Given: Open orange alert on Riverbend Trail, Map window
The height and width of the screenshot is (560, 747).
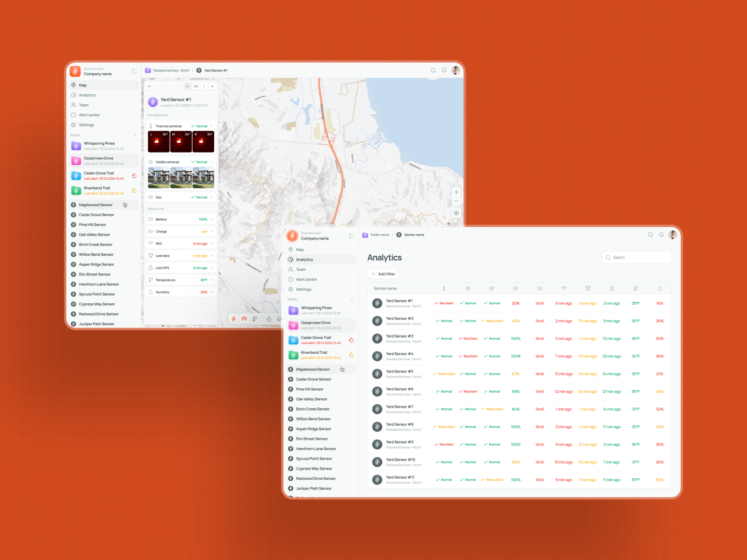Looking at the screenshot, I should pos(134,190).
